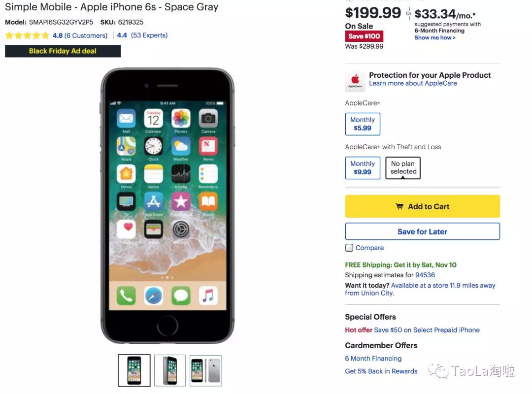Screen dimensions: 532x394
Task: Click Save for Later button
Action: 423,231
